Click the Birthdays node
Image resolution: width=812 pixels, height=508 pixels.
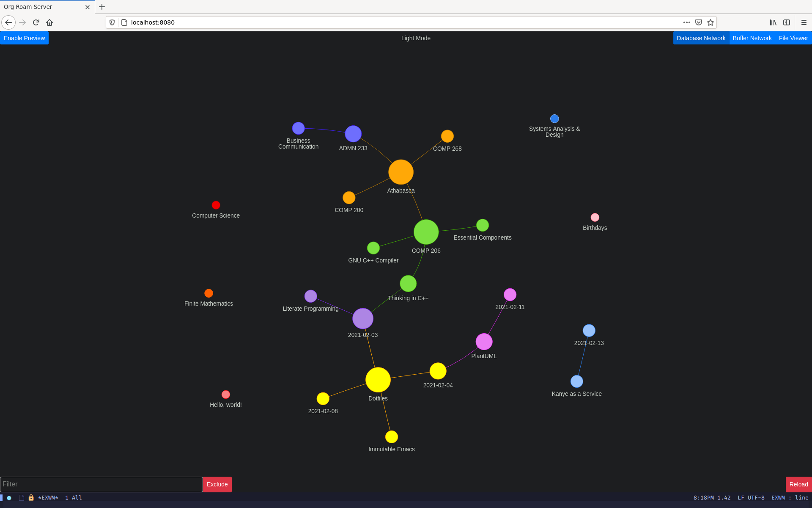tap(593, 217)
